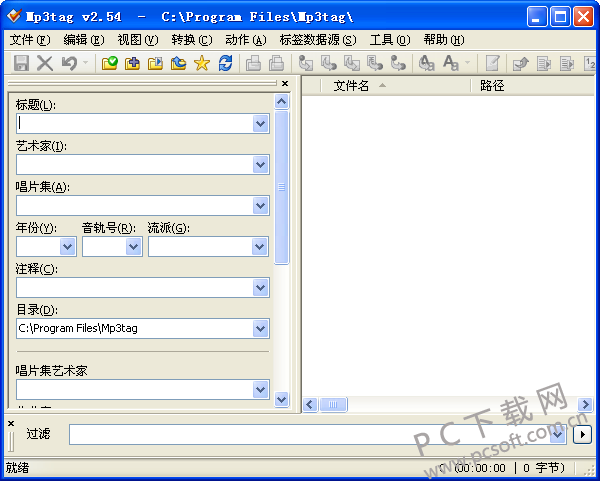Click the tag panel scroll down arrow
This screenshot has height=481, width=600.
click(282, 400)
